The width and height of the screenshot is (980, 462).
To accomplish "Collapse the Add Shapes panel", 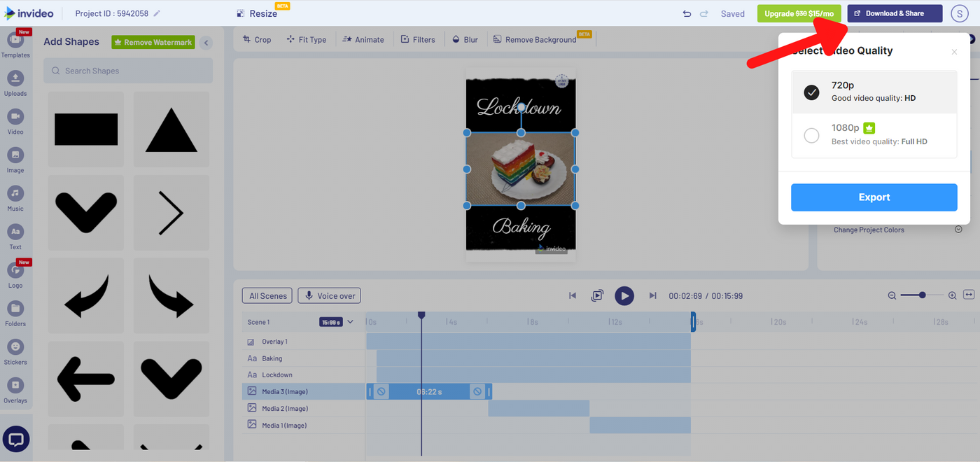I will pyautogui.click(x=206, y=42).
